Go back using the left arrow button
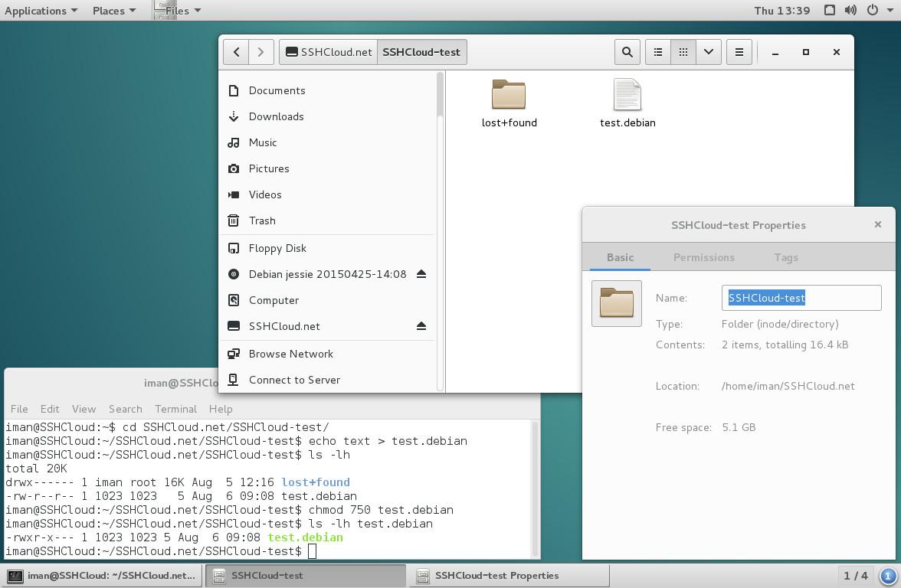 (237, 52)
